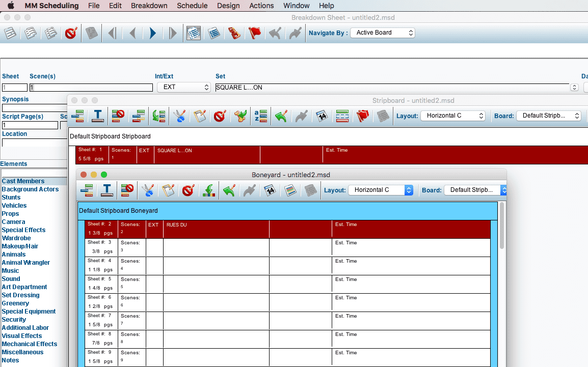Open the Navigate By dropdown
This screenshot has height=367, width=588.
tap(382, 33)
